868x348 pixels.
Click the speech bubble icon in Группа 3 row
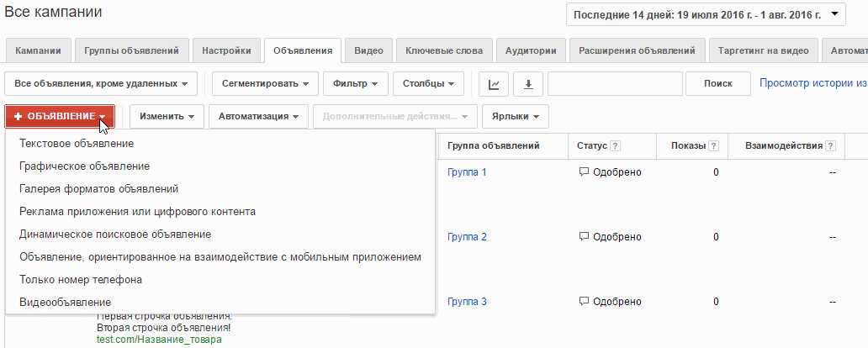[584, 302]
